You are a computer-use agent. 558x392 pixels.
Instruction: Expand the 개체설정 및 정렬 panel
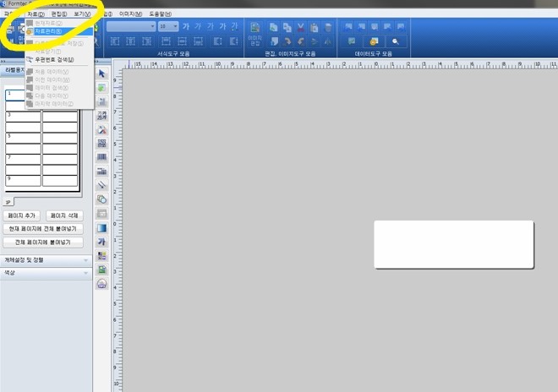46,260
